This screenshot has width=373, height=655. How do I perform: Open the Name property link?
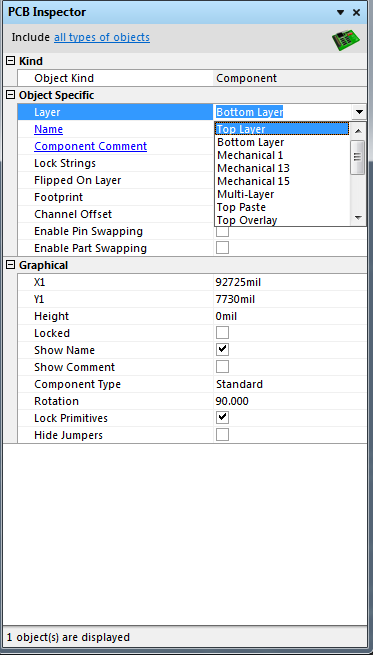[48, 129]
